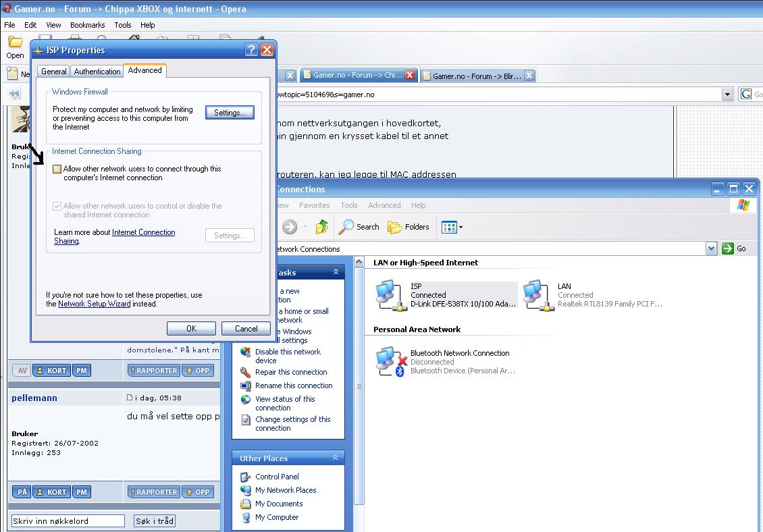Screen dimensions: 763x532
Task: Click the Folders icon in Network Connections toolbar
Action: click(x=394, y=227)
